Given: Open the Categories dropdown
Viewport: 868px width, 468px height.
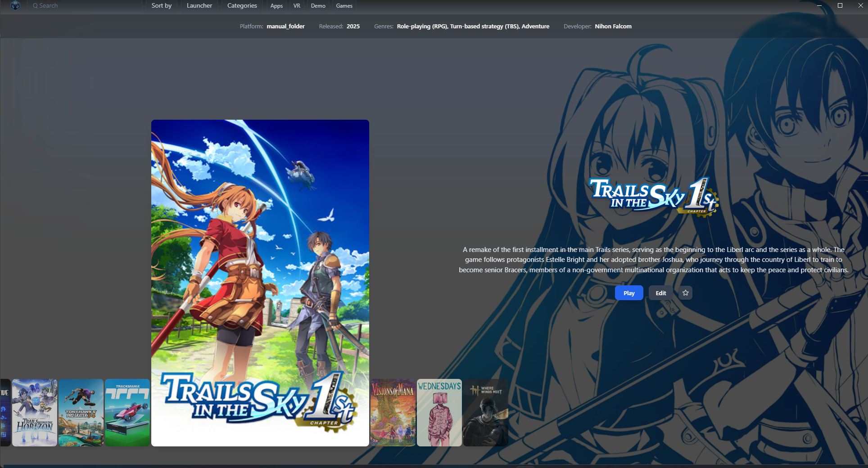Looking at the screenshot, I should pos(242,6).
